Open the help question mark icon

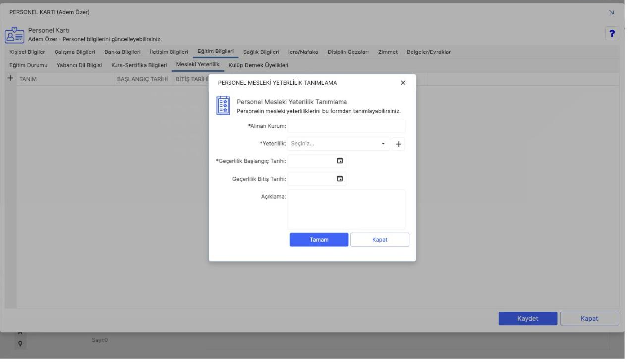coord(612,33)
